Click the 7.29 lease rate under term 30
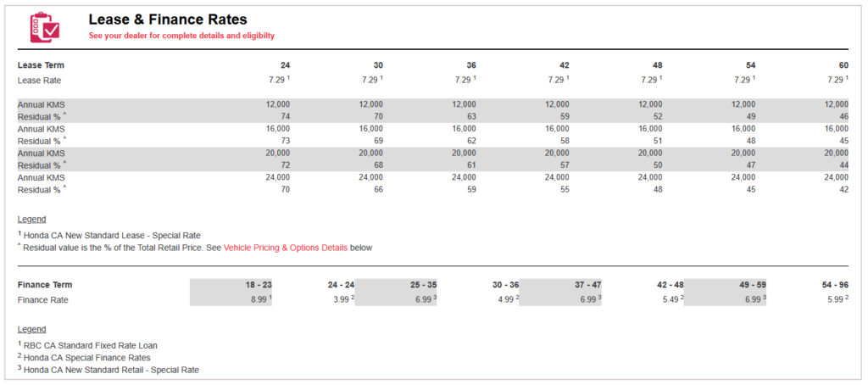The height and width of the screenshot is (385, 868). point(372,81)
